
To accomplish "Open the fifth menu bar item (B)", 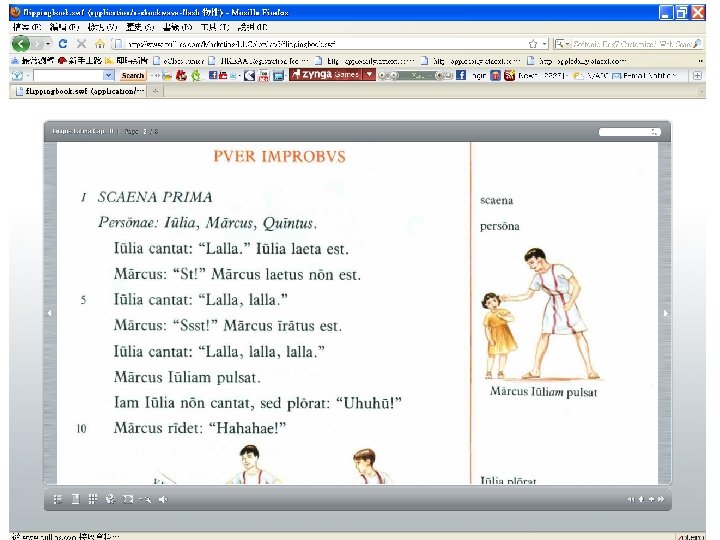I will pos(177,27).
